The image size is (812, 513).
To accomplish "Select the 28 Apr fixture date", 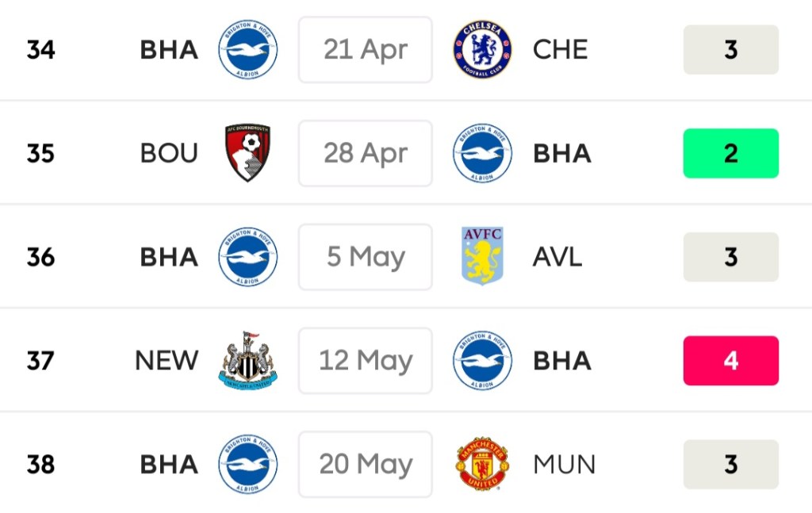I will 366,153.
